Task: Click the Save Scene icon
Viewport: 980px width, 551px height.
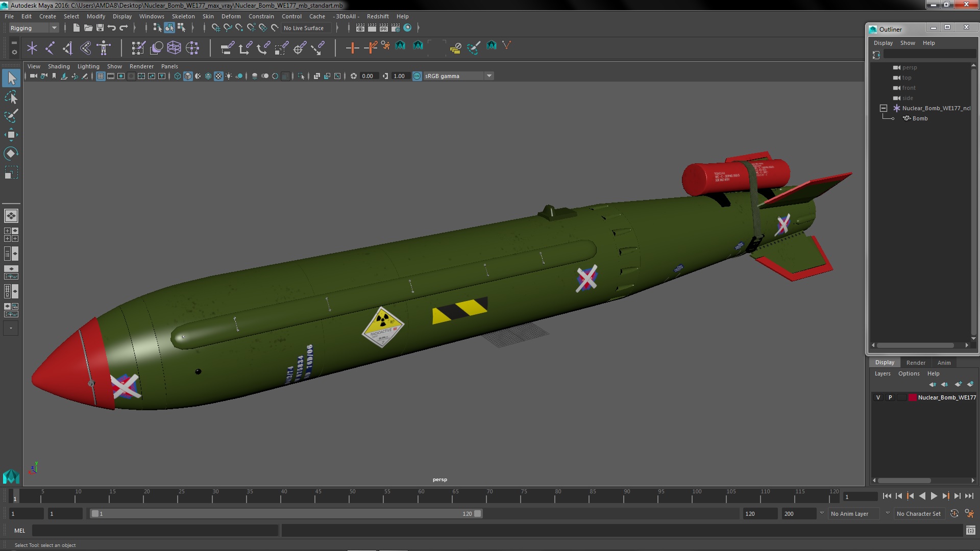Action: click(100, 28)
